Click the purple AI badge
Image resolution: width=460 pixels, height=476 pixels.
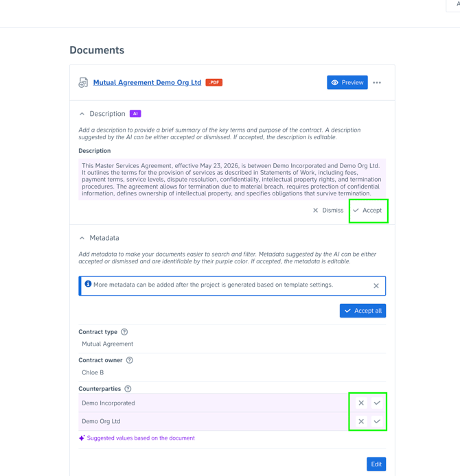click(135, 114)
